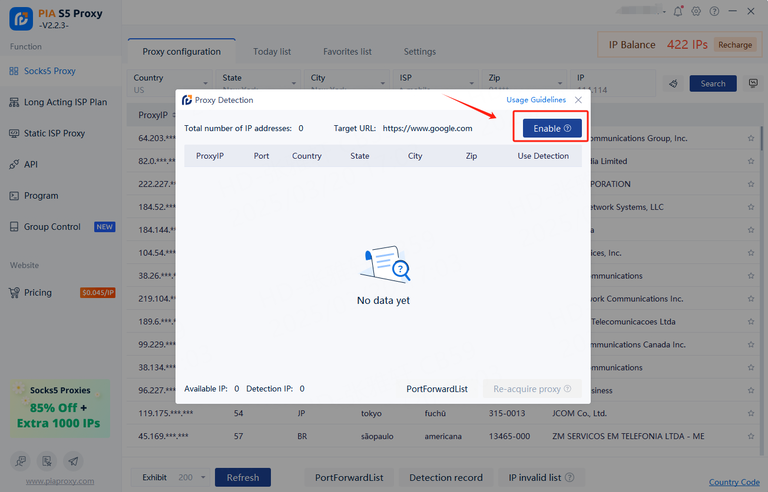Star the ZM SERVICOS EM TELEFONIA row
This screenshot has width=768, height=492.
(751, 436)
